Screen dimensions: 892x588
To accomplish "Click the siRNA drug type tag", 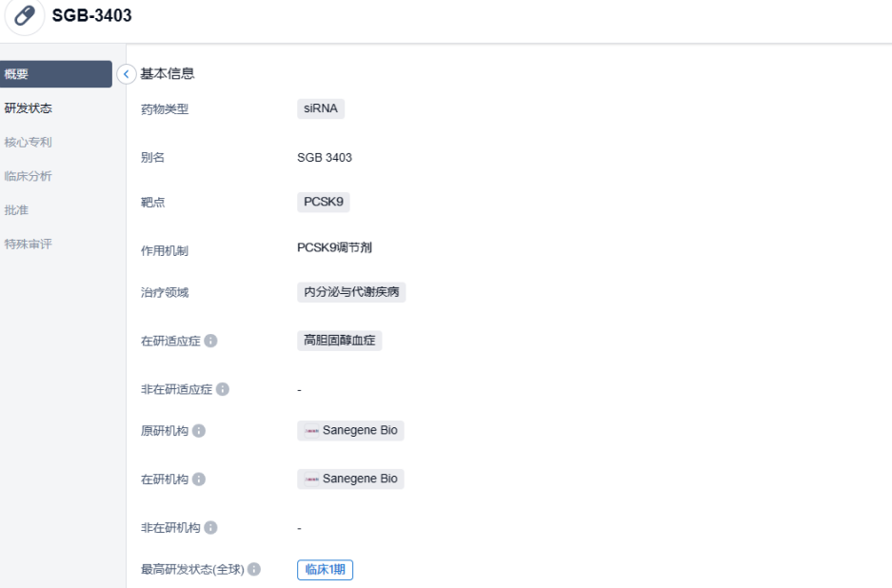I will tap(320, 108).
